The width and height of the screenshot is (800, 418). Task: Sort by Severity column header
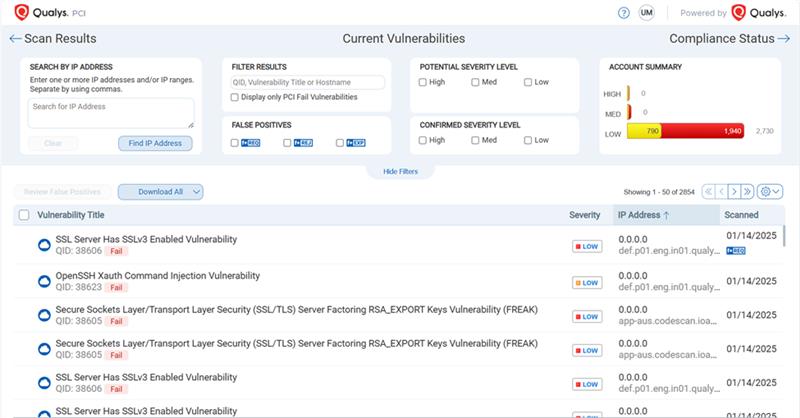coord(585,215)
